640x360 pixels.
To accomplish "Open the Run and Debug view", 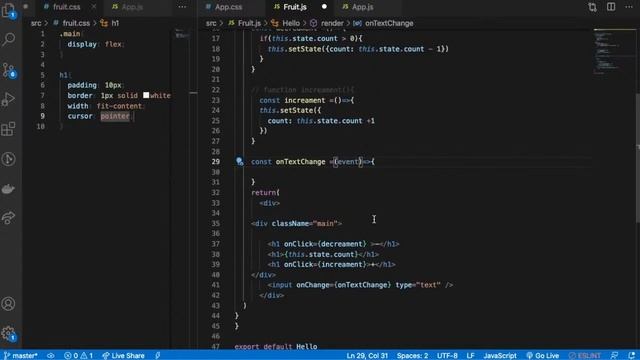I will pos(9,99).
